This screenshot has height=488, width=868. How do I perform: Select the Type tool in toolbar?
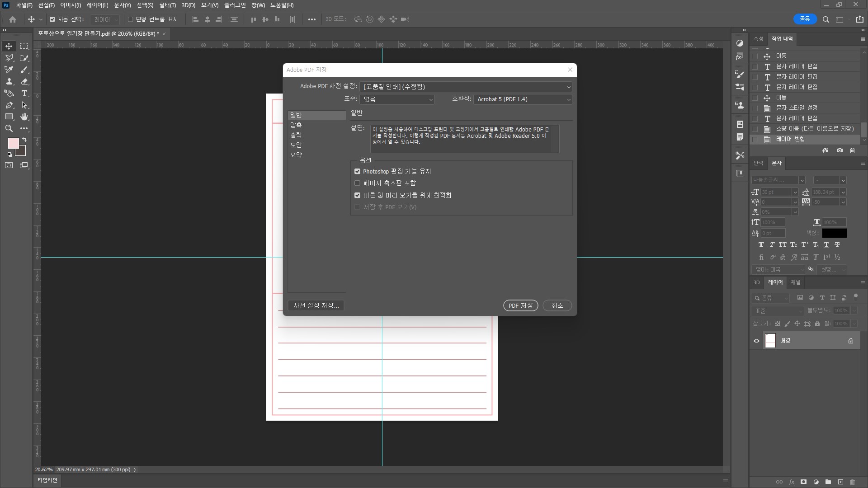[x=24, y=94]
